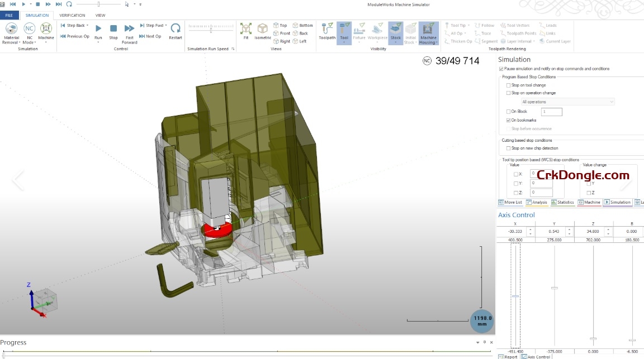The width and height of the screenshot is (644, 359).
Task: Switch to the VERIFICATION ribbon tab
Action: point(72,15)
